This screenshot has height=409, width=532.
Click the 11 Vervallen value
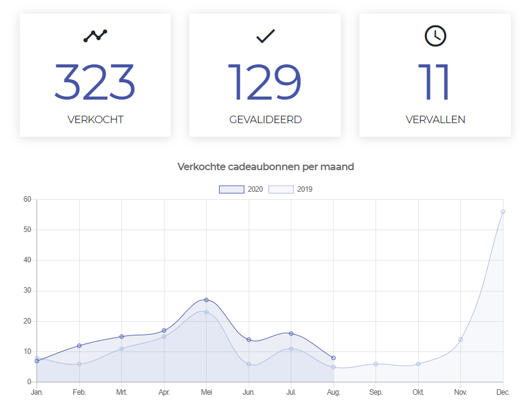click(434, 82)
